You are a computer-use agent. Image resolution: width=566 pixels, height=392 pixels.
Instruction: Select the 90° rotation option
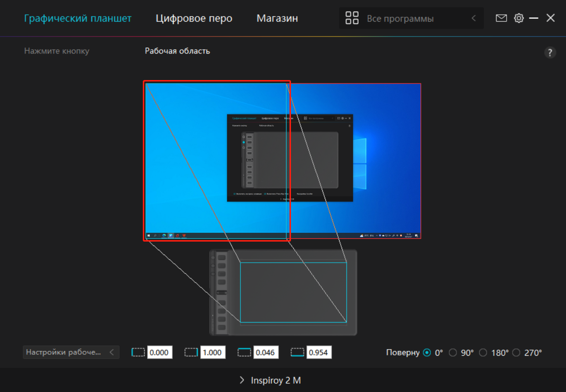[453, 352]
